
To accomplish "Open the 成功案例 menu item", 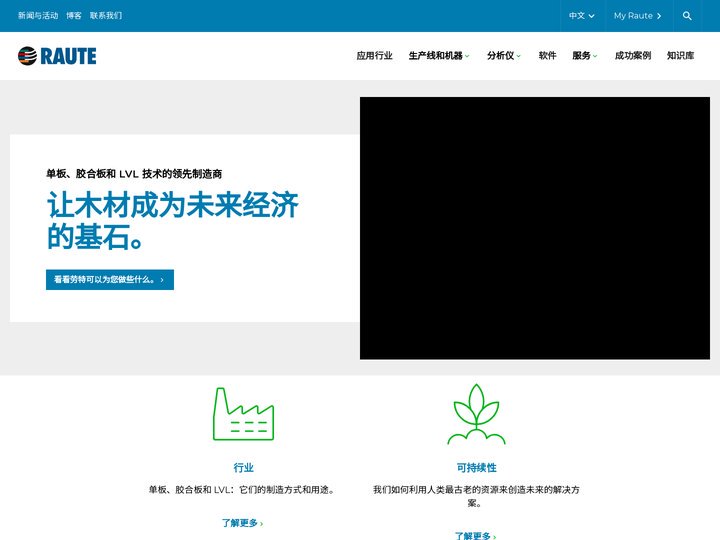I will 633,56.
